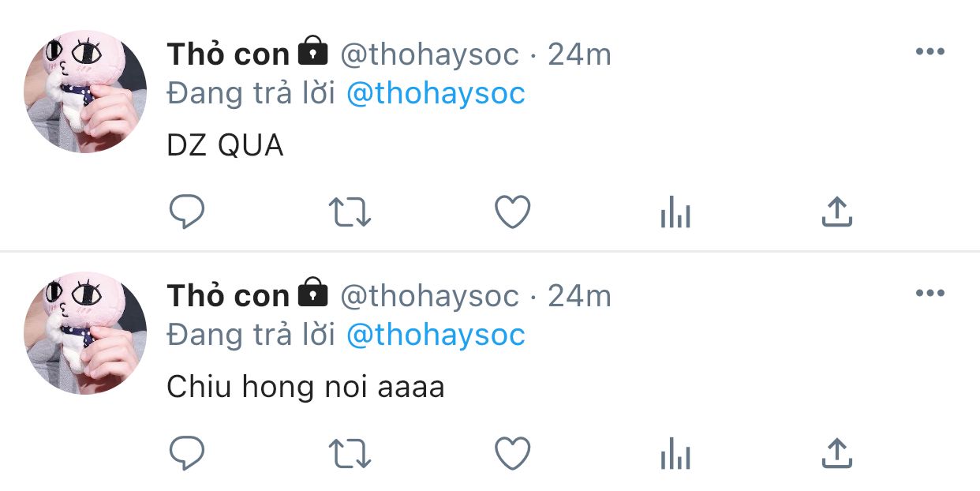Reply to the "Chiu hong noi aaaa" tweet
This screenshot has width=980, height=491.
(187, 454)
